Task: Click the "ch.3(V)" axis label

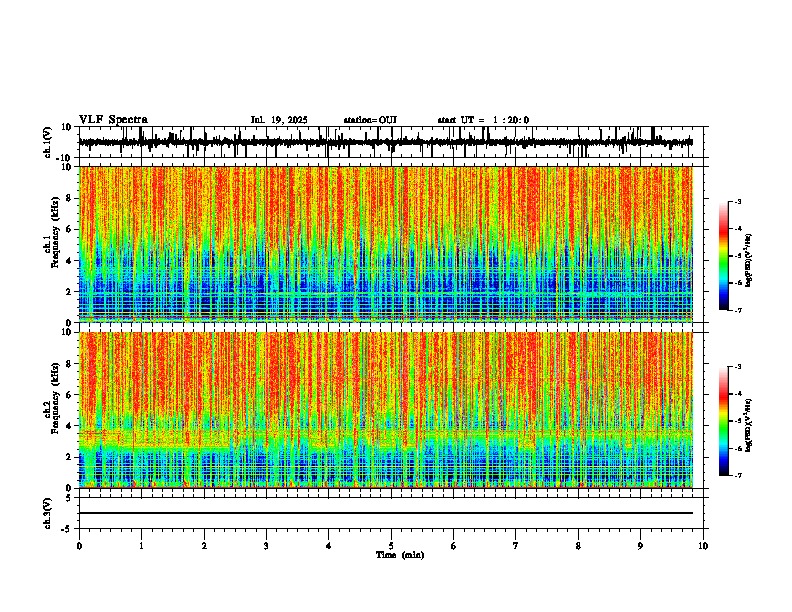Action: [48, 513]
